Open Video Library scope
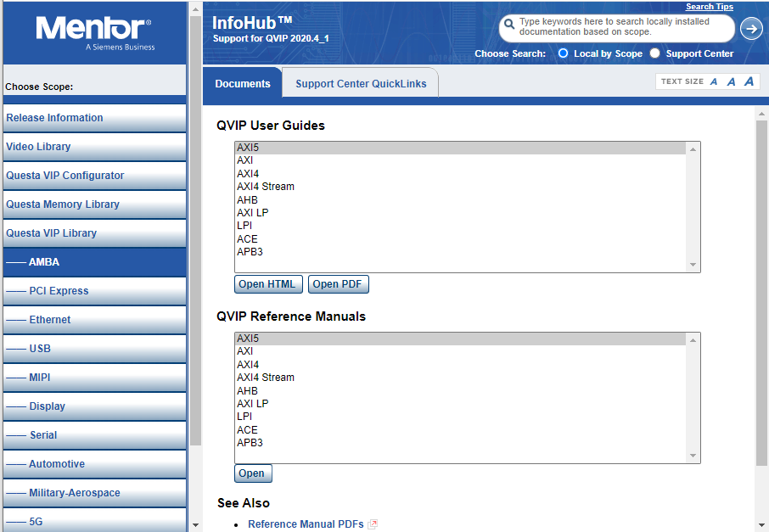The width and height of the screenshot is (769, 532). [94, 147]
